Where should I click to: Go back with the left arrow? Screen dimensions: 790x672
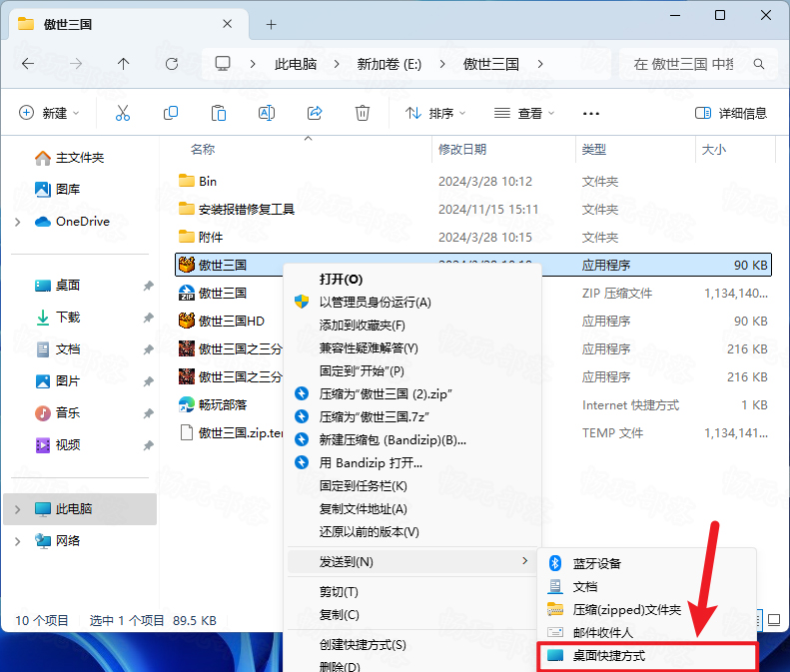tap(28, 64)
